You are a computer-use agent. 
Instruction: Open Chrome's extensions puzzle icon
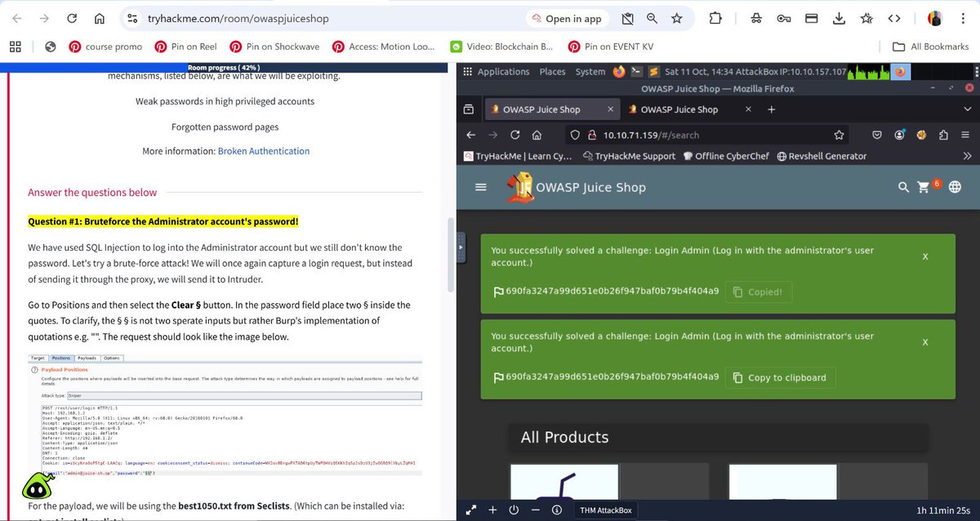(x=715, y=19)
